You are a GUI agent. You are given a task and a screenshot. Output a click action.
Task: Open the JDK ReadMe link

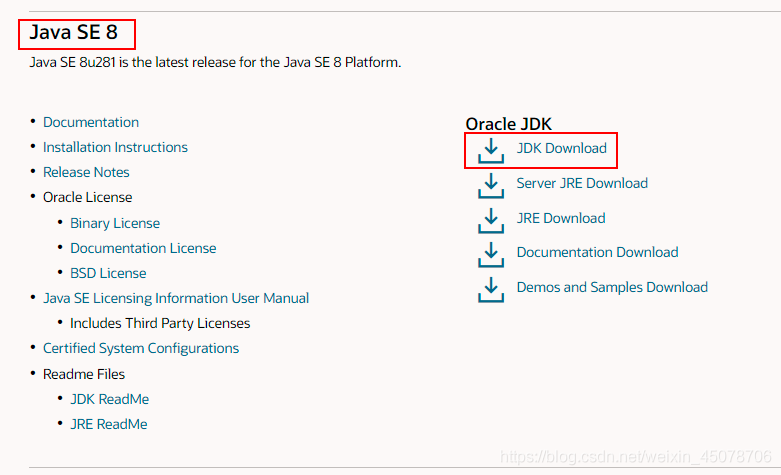tap(110, 399)
